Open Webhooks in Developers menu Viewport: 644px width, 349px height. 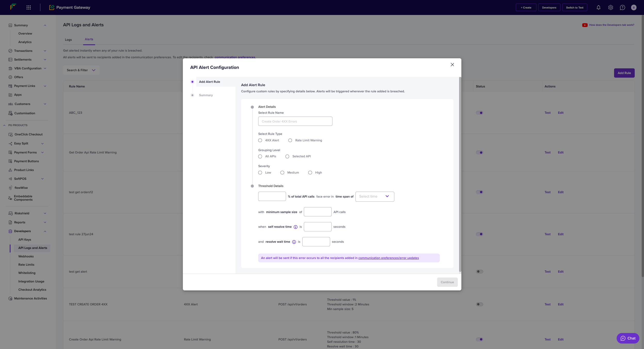pos(26,256)
